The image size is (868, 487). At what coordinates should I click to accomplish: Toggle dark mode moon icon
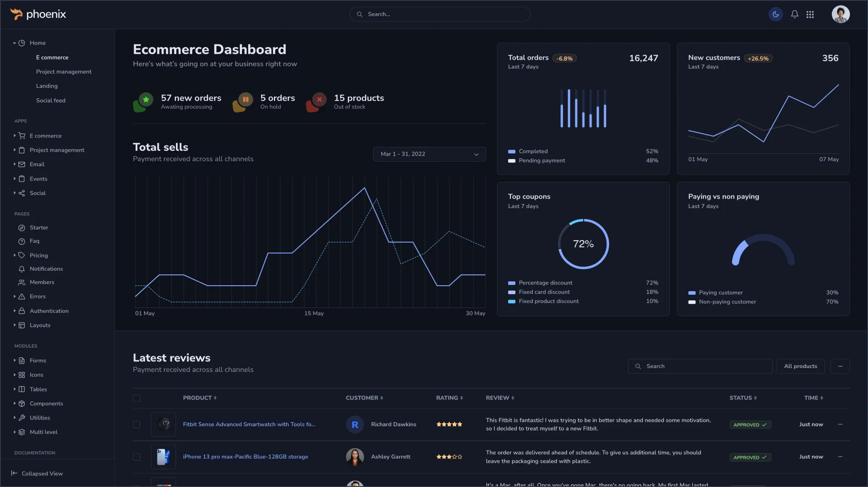pos(775,14)
